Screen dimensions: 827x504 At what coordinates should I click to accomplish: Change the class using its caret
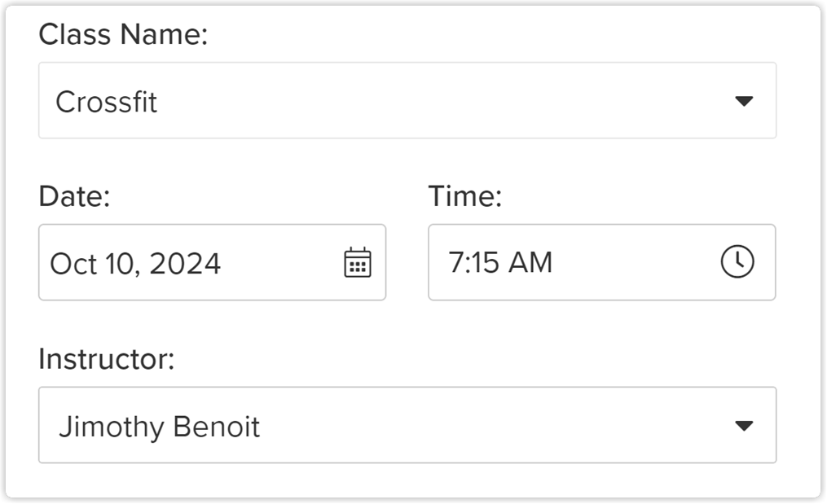(x=744, y=101)
